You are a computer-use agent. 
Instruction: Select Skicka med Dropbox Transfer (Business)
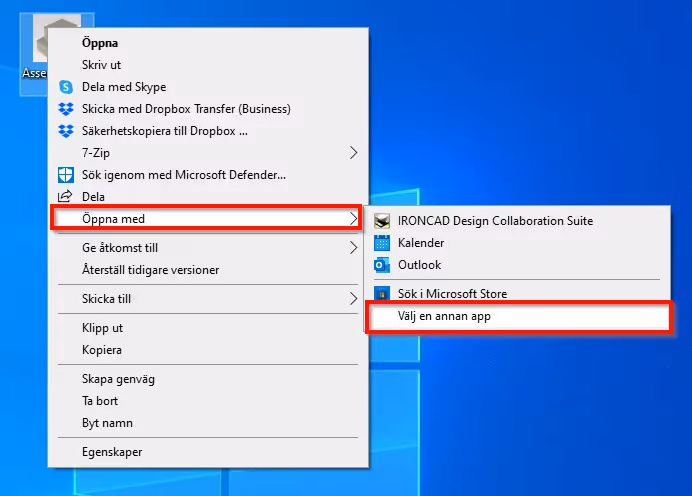(208, 109)
